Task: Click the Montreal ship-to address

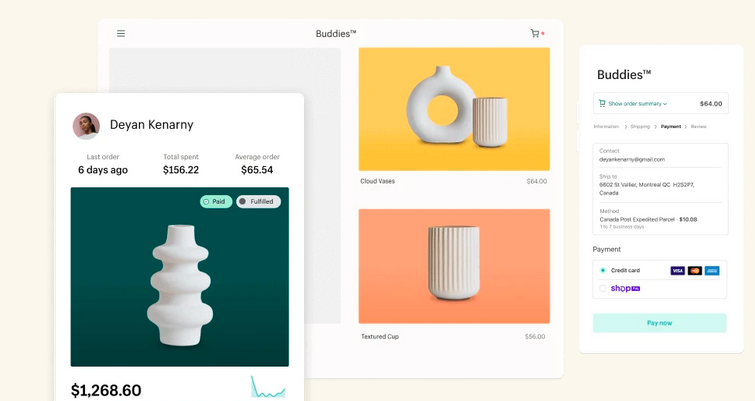Action: click(x=647, y=189)
